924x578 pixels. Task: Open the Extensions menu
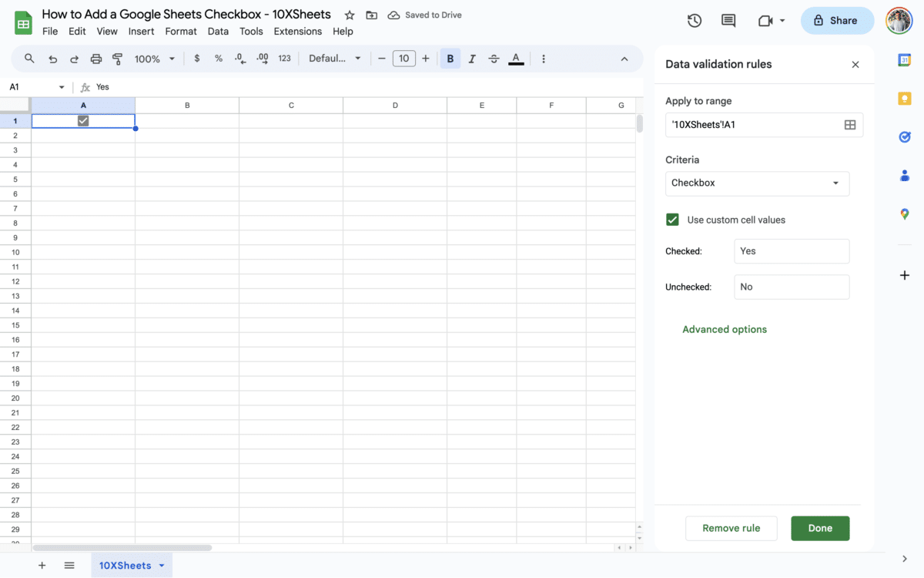[x=297, y=31]
